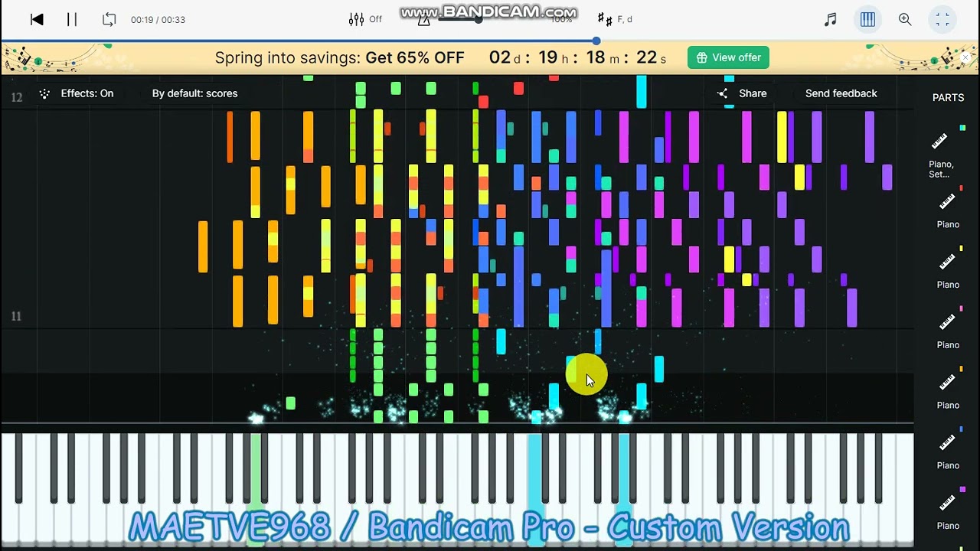Select keyboard icon of the purple-marked Piano part
980x551 pixels.
coord(947,503)
